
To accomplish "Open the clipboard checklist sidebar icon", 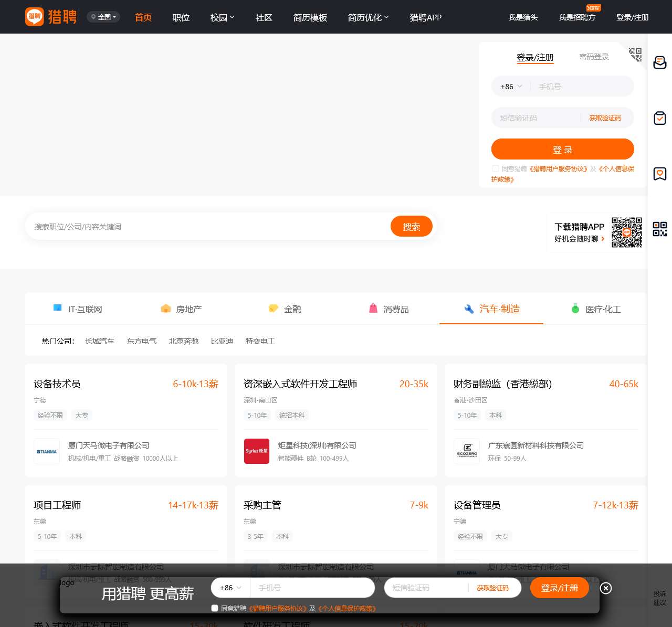I will tap(659, 118).
